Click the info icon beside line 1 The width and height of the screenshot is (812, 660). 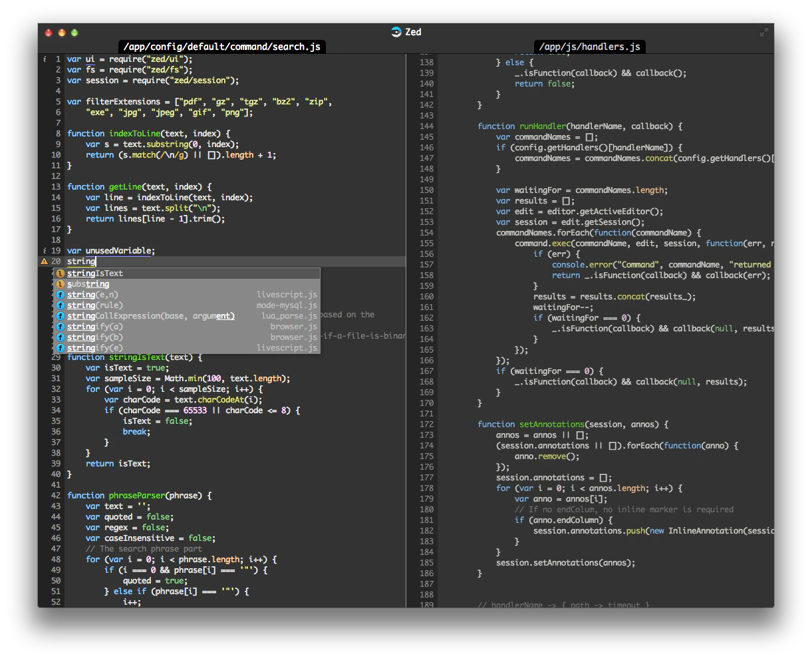(45, 59)
